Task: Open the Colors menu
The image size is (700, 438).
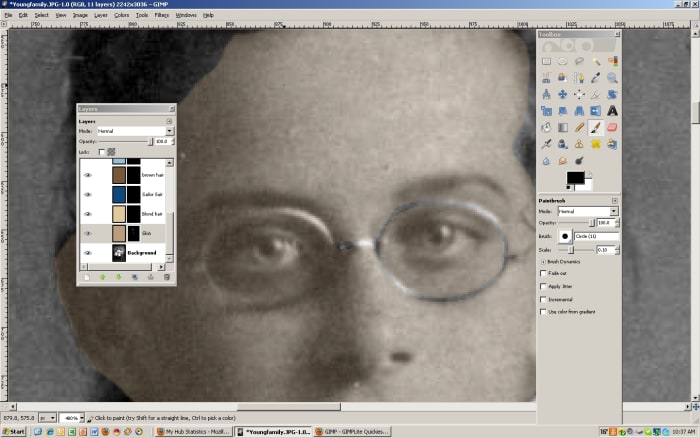Action: [121, 15]
